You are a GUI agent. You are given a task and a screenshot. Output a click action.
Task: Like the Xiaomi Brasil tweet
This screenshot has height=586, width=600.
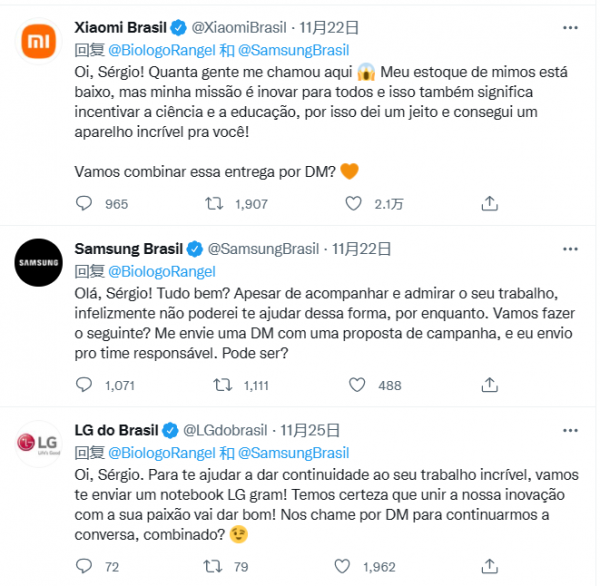coord(353,204)
